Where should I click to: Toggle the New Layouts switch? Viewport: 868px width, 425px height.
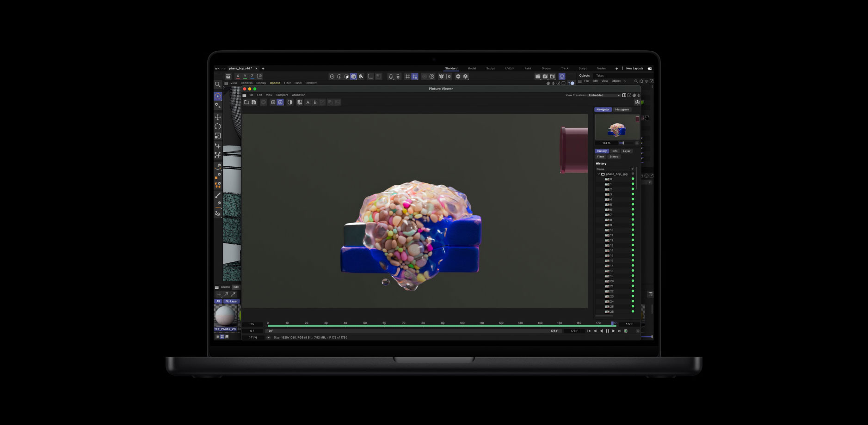(650, 68)
